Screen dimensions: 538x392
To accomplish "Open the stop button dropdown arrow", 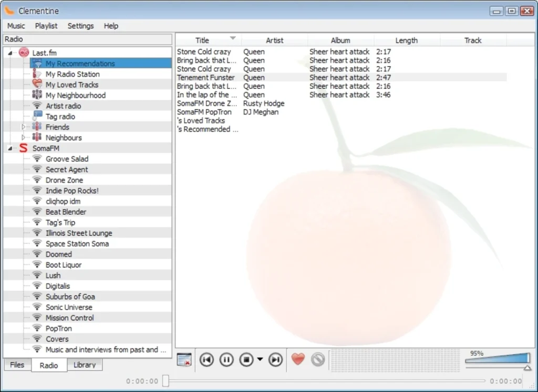I will (260, 359).
